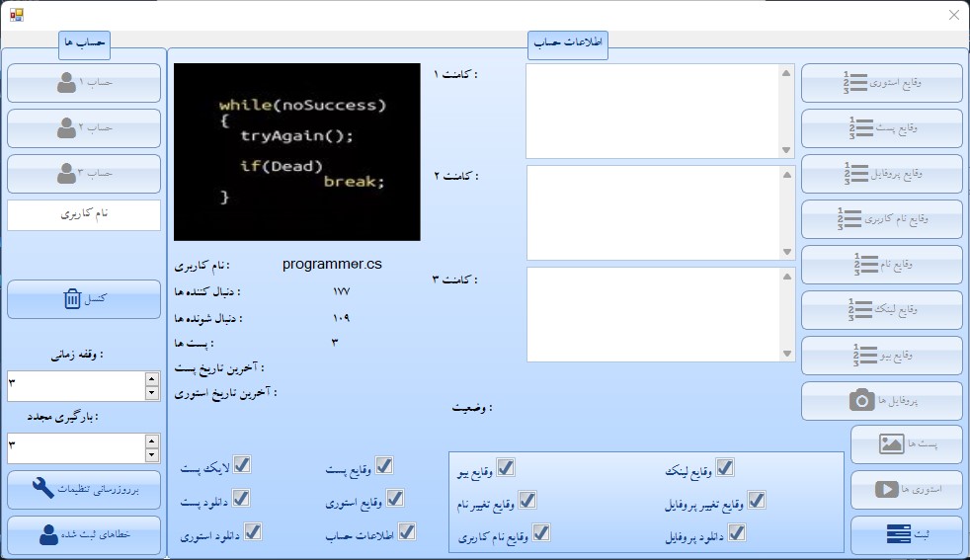970x560 pixels.
Task: Click down arrow of کامنت ۲ scrollbar
Action: click(x=787, y=252)
